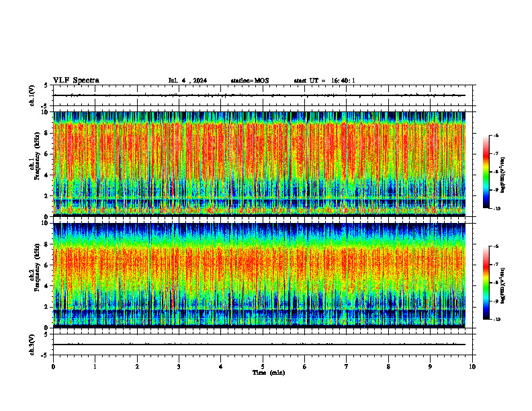Click time-axis tick label '2'
Viewport: 532px width, 411px height.
[137, 367]
